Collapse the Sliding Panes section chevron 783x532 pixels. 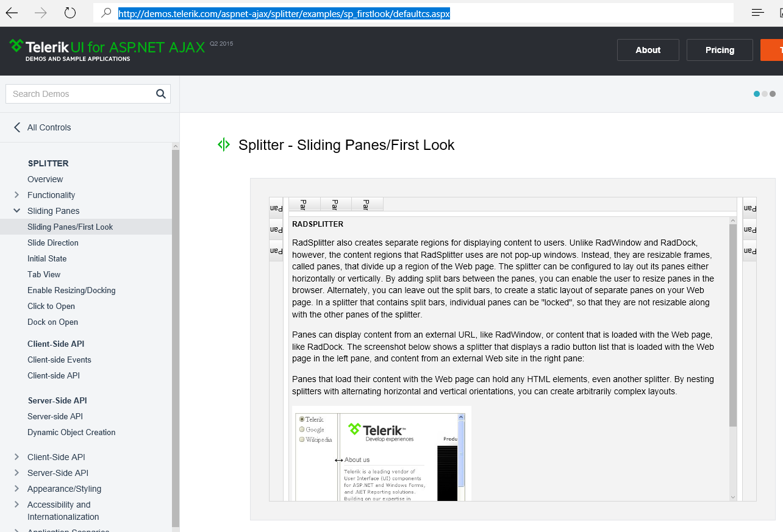coord(16,211)
